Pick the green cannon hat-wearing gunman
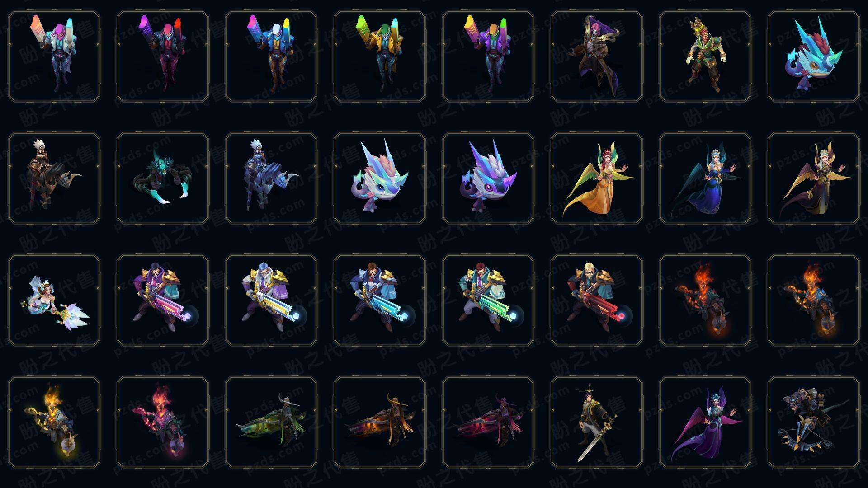Image resolution: width=868 pixels, height=488 pixels. pos(271,422)
